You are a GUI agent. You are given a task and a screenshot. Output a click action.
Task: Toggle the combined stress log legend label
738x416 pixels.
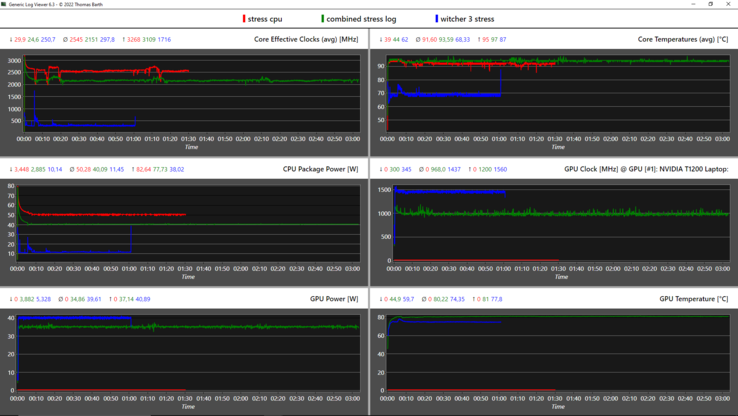(x=361, y=19)
